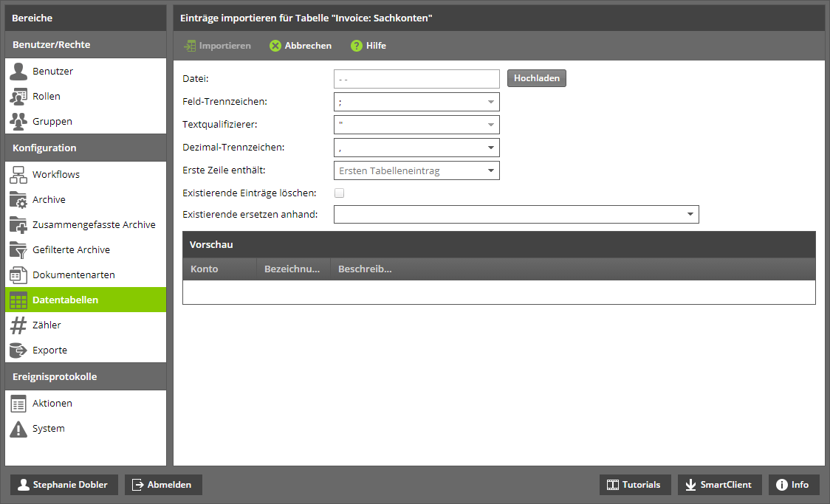830x504 pixels.
Task: Click the System warning triangle icon
Action: coord(18,429)
